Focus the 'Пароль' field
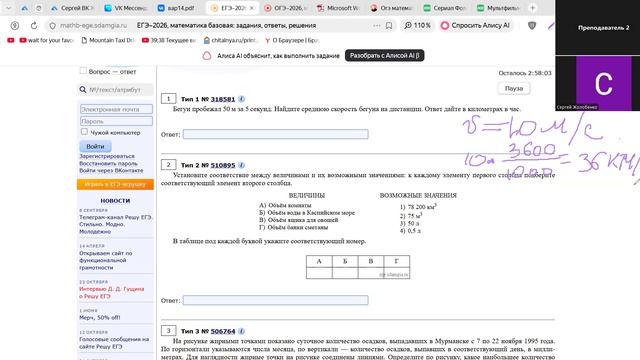 point(116,121)
